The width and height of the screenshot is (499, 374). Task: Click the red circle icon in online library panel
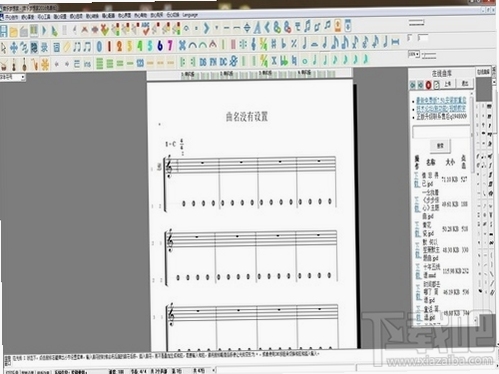(x=428, y=85)
